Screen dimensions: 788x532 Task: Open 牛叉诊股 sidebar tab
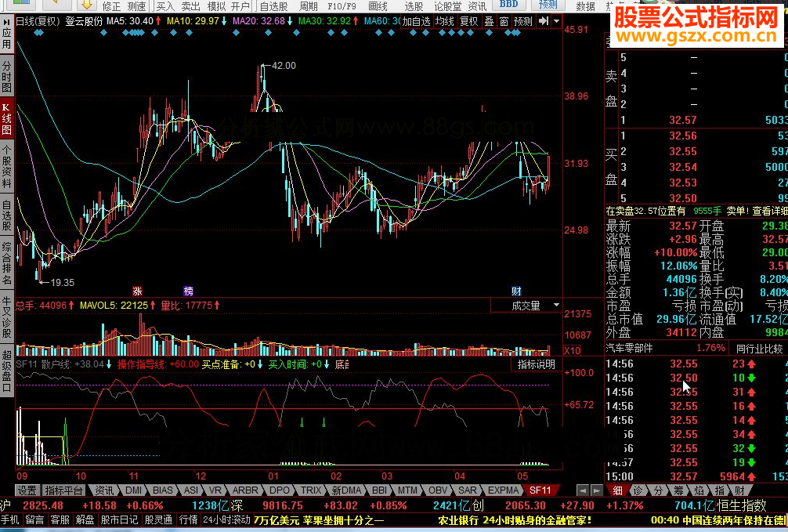tap(6, 317)
